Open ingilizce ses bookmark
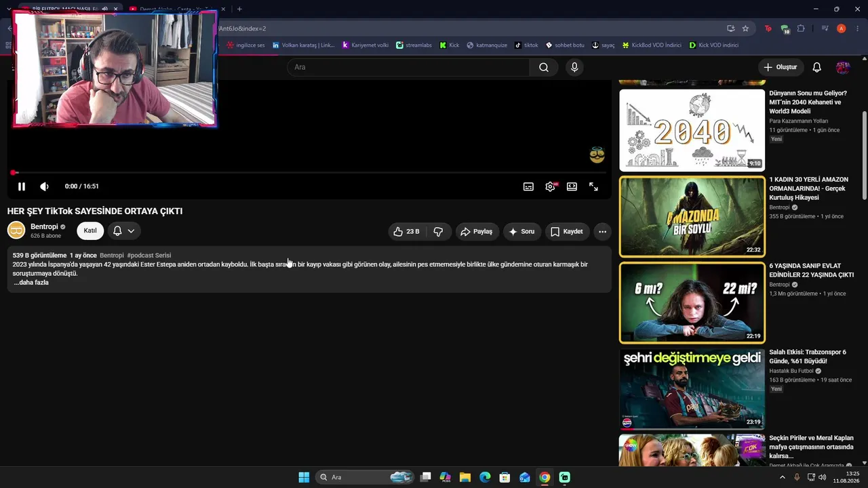 [x=245, y=45]
